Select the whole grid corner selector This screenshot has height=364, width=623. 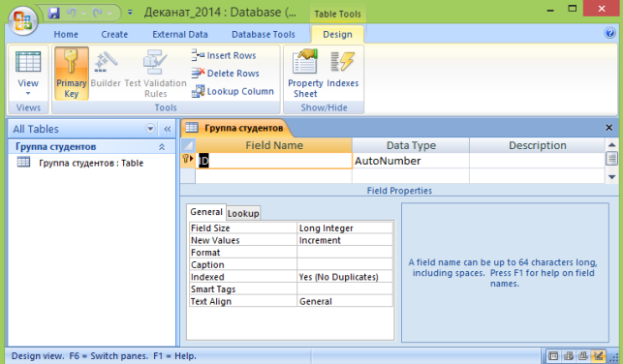coord(188,145)
